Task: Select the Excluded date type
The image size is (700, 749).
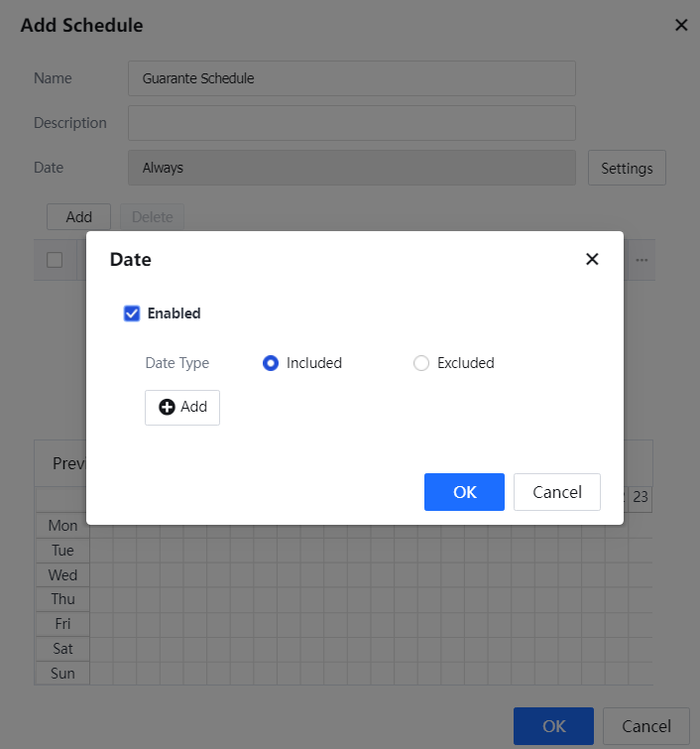Action: [421, 363]
